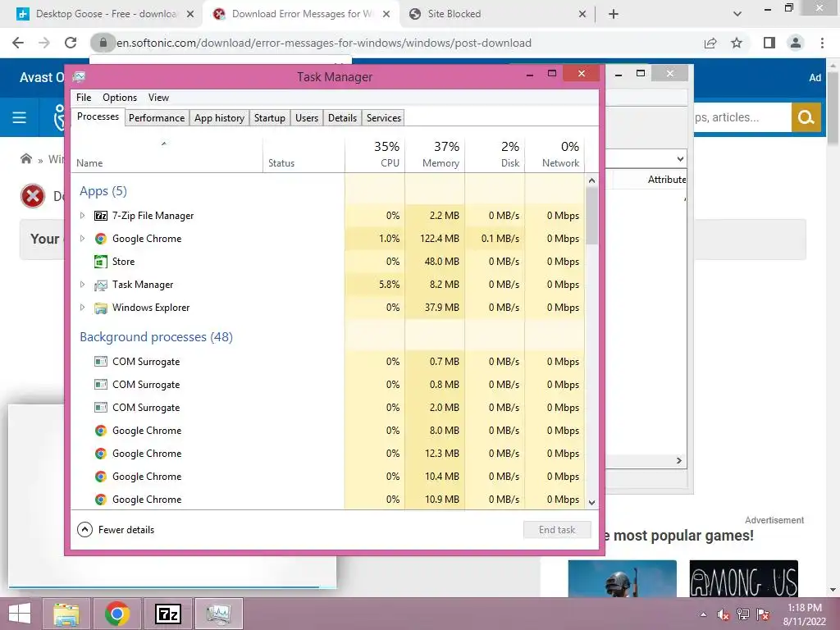Open the Softonic hamburger menu
The image size is (840, 630).
20,117
